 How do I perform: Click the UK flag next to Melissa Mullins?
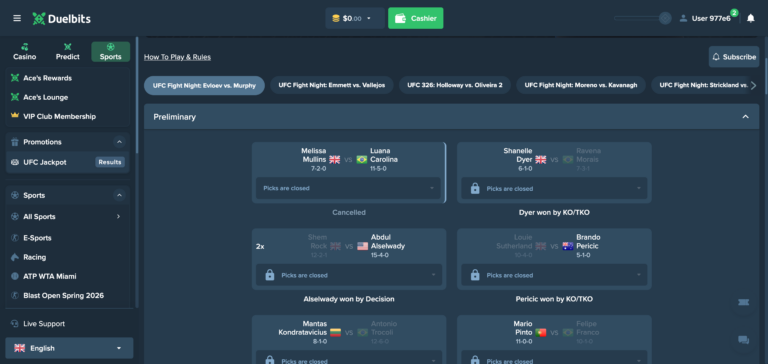[335, 160]
